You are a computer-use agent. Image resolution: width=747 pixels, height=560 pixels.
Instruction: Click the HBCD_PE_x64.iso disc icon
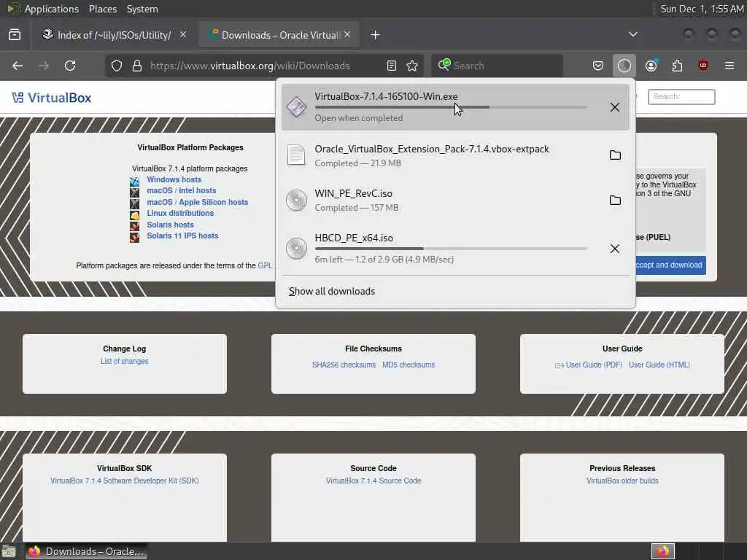tap(296, 249)
